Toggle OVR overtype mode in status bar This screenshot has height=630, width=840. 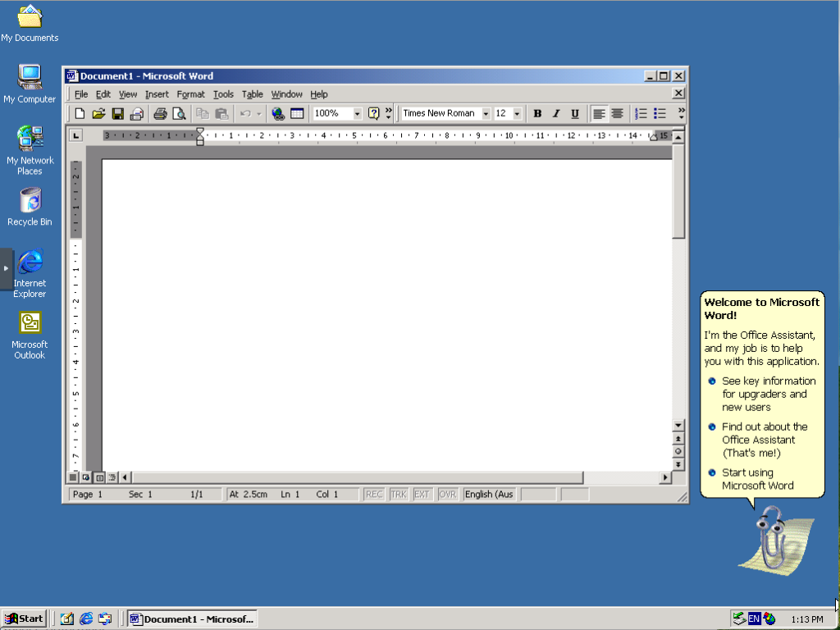[x=447, y=495]
